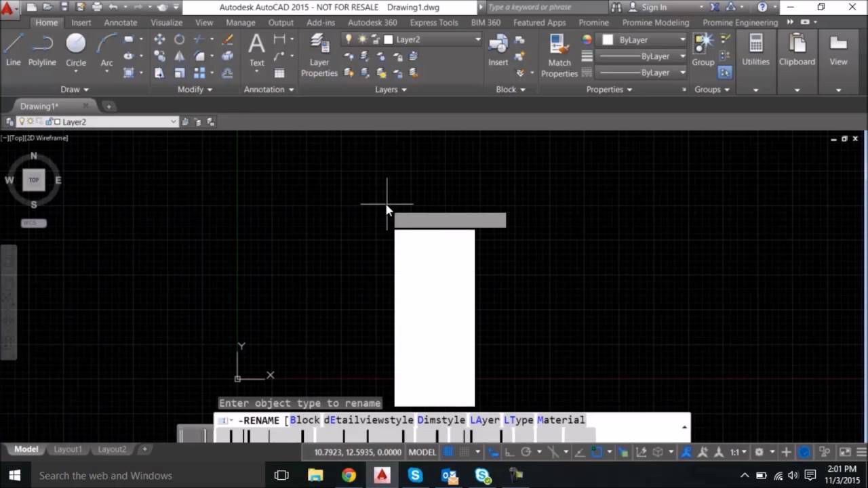Screen dimensions: 868x488
Task: Toggle lock icon for Layer2
Action: 376,39
